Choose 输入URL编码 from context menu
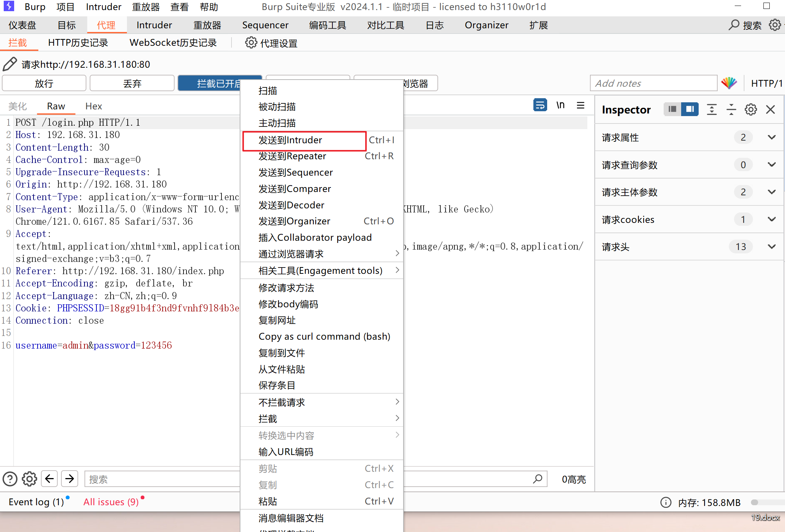The image size is (785, 532). pyautogui.click(x=322, y=452)
